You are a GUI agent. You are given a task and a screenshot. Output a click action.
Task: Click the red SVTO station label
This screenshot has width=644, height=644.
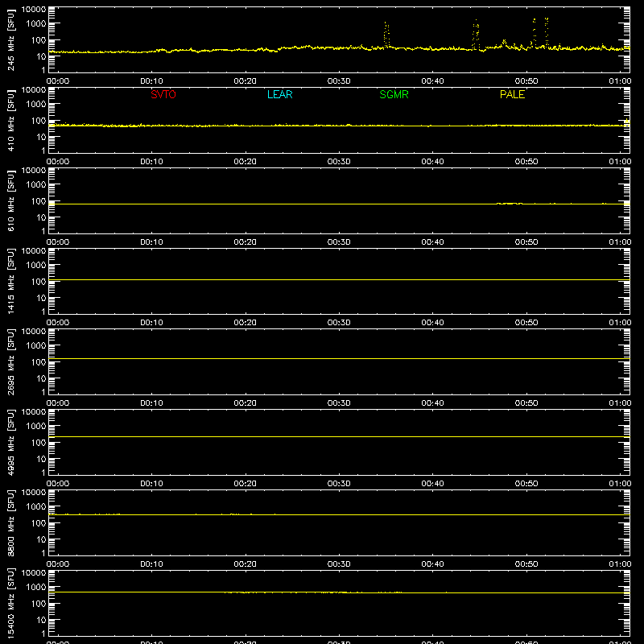coord(163,94)
